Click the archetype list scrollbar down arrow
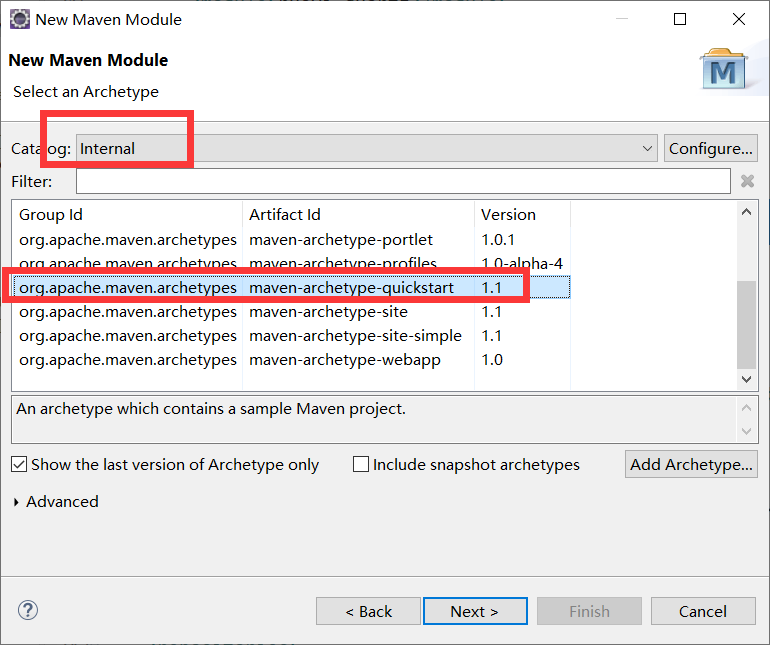 click(746, 379)
